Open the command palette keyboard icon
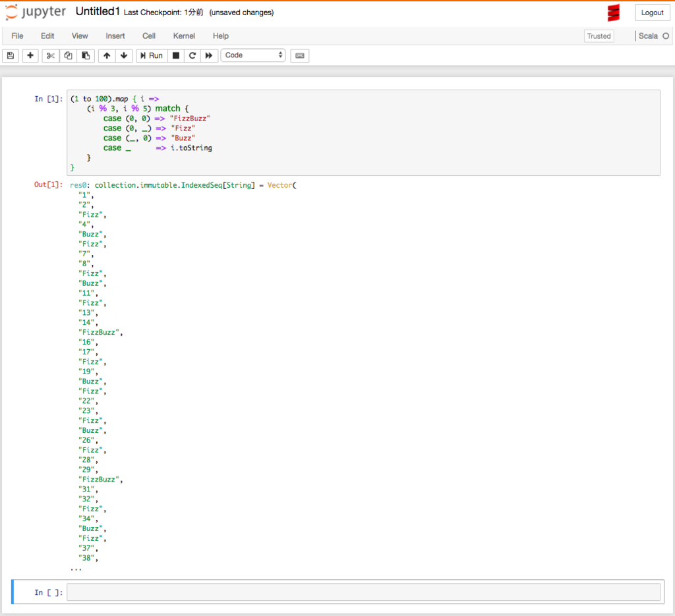Viewport: 675px width, 616px height. [x=299, y=55]
